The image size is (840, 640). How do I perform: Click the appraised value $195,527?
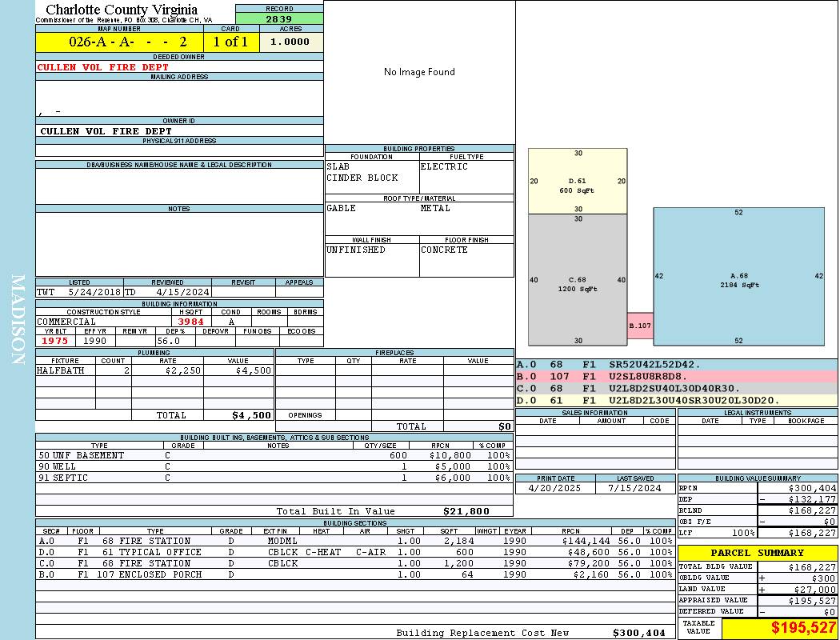[x=812, y=601]
